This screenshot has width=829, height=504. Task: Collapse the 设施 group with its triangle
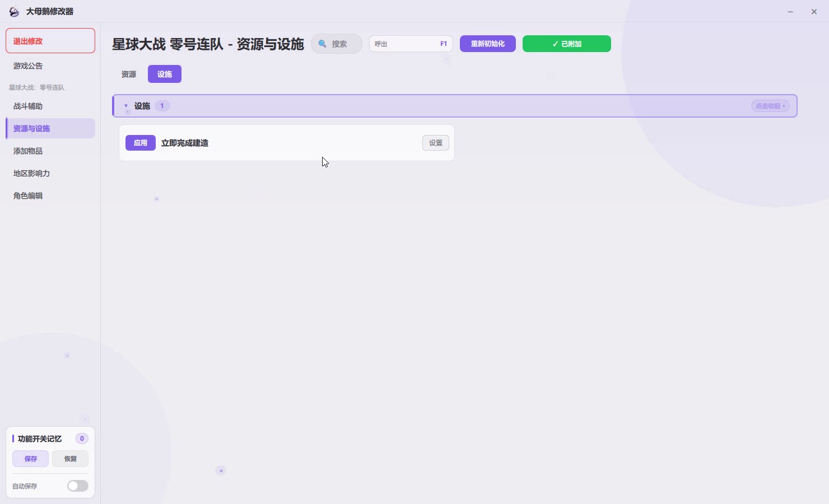click(x=126, y=106)
